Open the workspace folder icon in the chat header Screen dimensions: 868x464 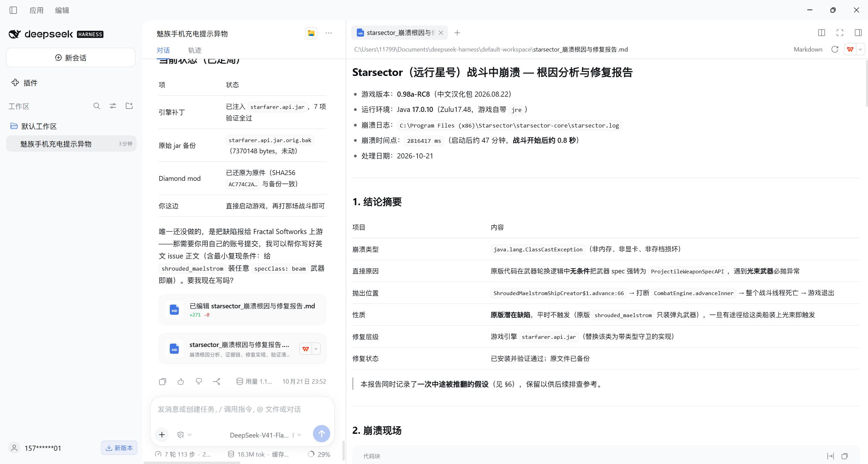coord(311,33)
